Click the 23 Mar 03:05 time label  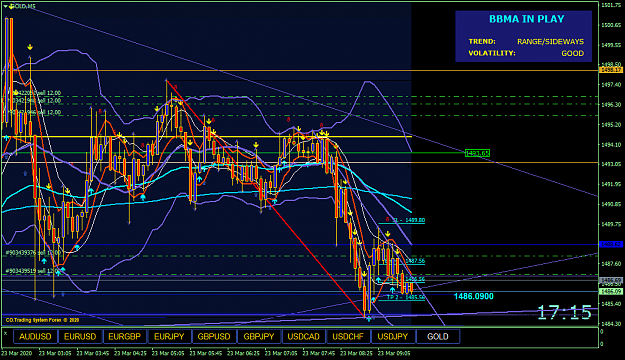click(x=55, y=353)
